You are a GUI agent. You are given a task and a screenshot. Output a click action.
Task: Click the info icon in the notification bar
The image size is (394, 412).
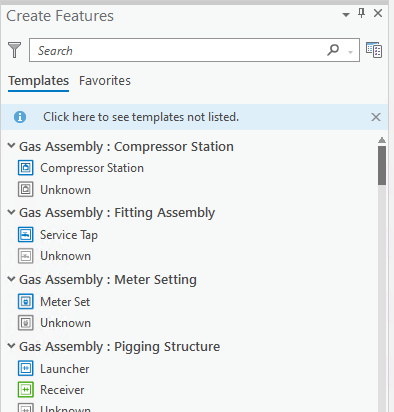pos(20,117)
